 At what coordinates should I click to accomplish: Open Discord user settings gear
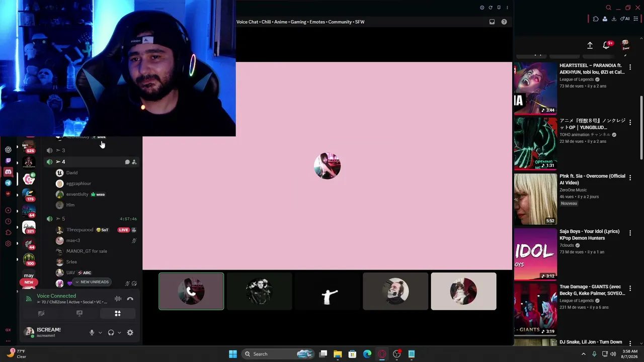point(130,332)
